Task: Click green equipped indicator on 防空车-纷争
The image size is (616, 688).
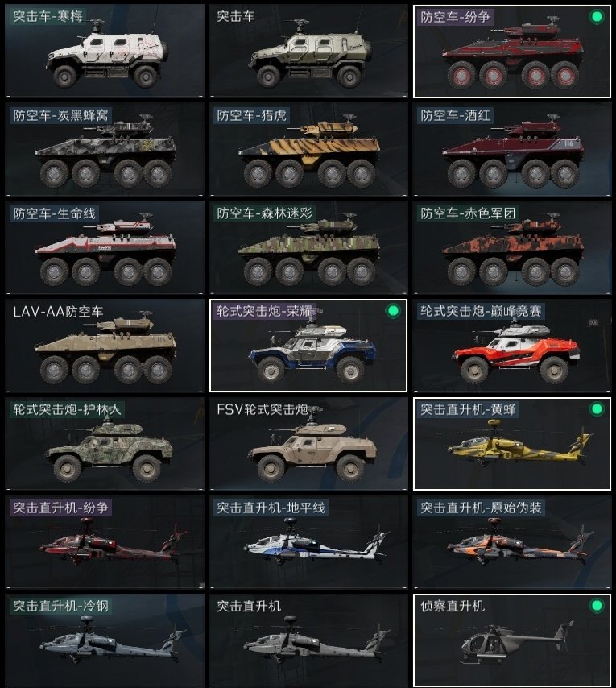Action: [x=596, y=17]
